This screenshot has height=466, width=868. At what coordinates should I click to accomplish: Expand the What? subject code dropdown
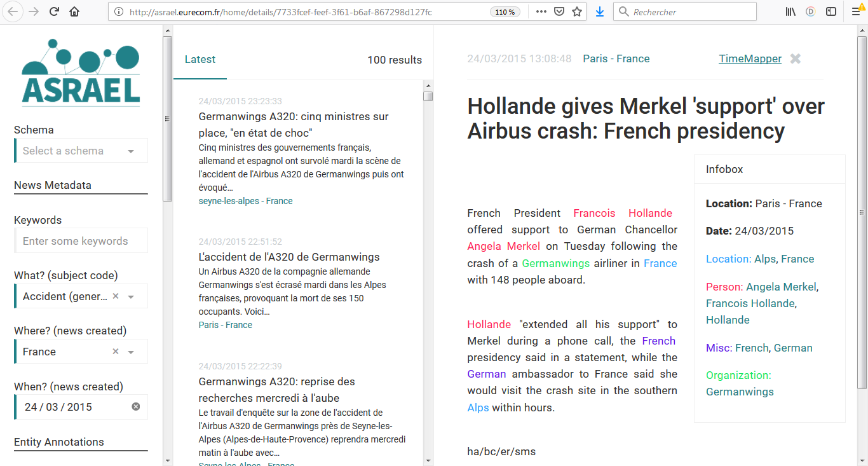coord(131,297)
